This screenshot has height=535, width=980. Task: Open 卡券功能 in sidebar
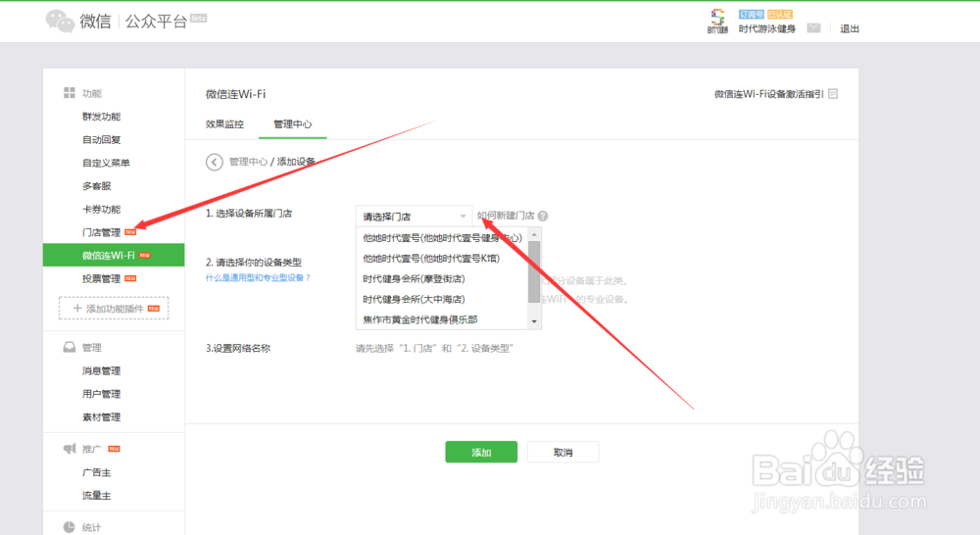(101, 210)
